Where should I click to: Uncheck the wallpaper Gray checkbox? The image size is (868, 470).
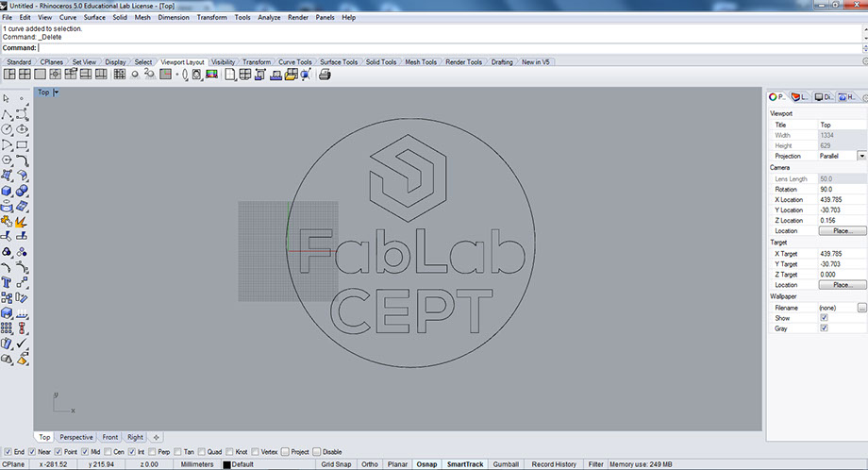click(x=824, y=328)
